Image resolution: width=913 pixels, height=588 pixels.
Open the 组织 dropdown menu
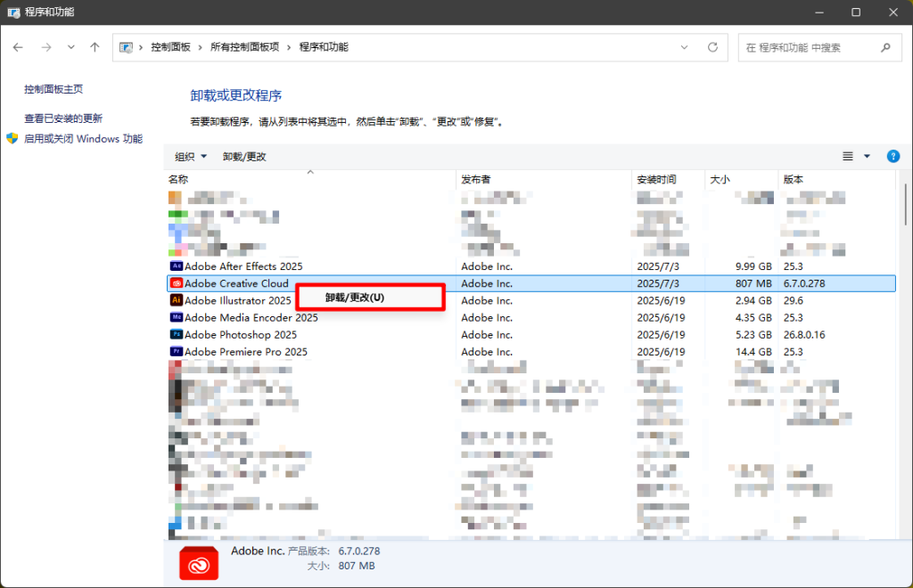point(191,157)
